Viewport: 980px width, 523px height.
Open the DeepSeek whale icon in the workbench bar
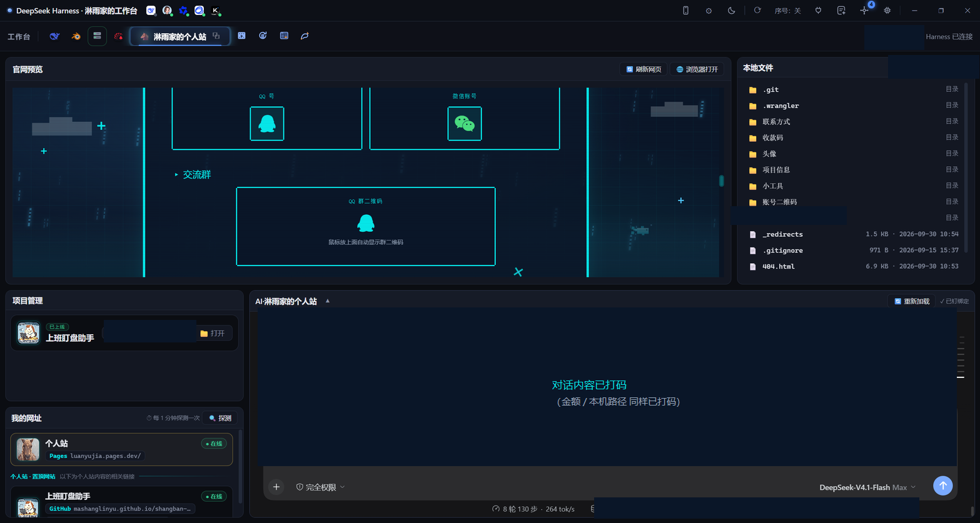pos(54,36)
